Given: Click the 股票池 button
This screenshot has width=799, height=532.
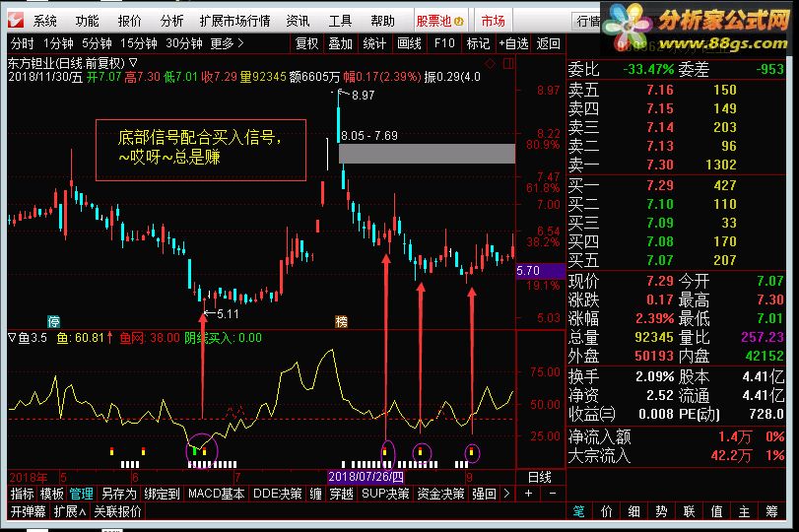Looking at the screenshot, I should 439,21.
